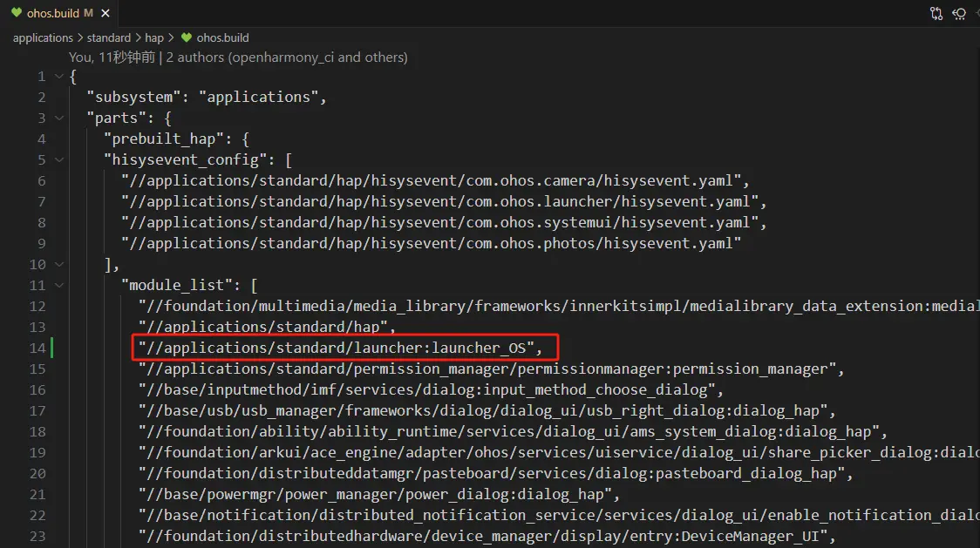The height and width of the screenshot is (548, 980).
Task: Click the com.ohos.launcher hisysevent.yaml path
Action: coord(440,202)
